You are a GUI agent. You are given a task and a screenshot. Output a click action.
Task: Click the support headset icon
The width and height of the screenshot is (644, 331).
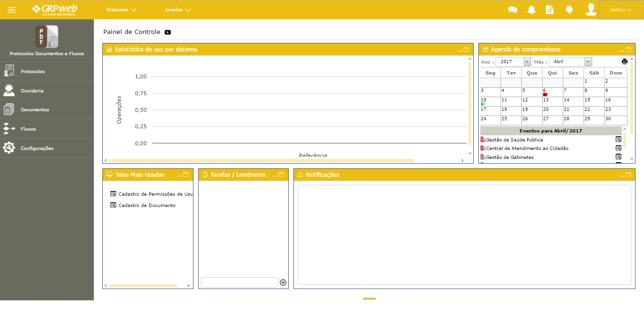(x=569, y=10)
